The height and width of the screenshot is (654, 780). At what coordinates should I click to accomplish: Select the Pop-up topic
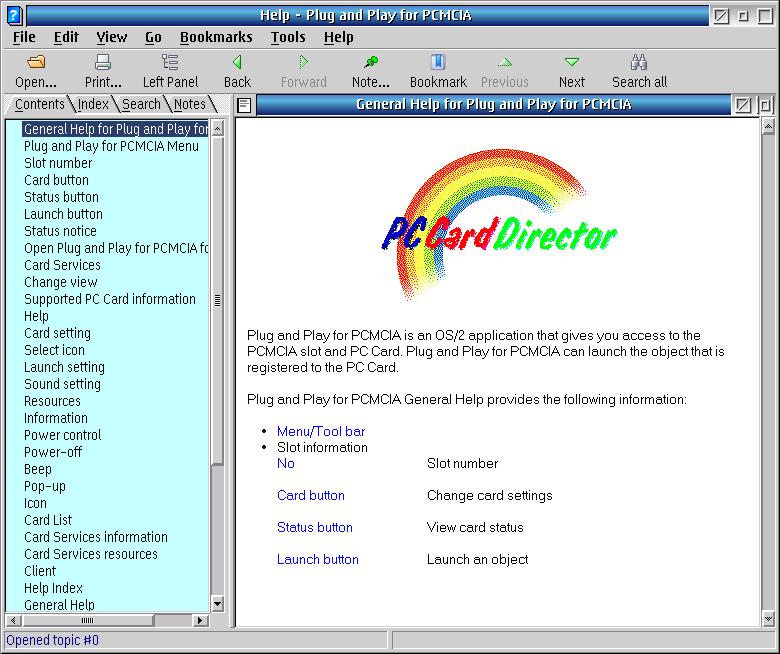pyautogui.click(x=45, y=486)
